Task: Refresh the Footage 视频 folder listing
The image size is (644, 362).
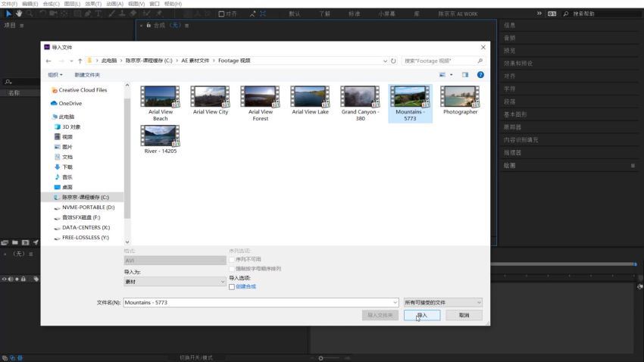Action: (x=393, y=61)
